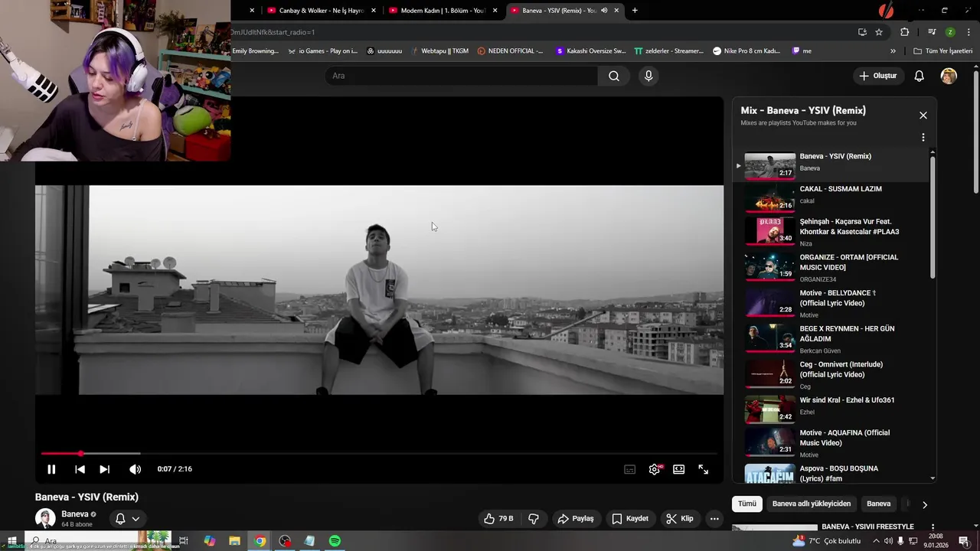Screen dimensions: 980x551
Task: Select Baneva adlı yükleyiciden filter chip
Action: pos(812,504)
